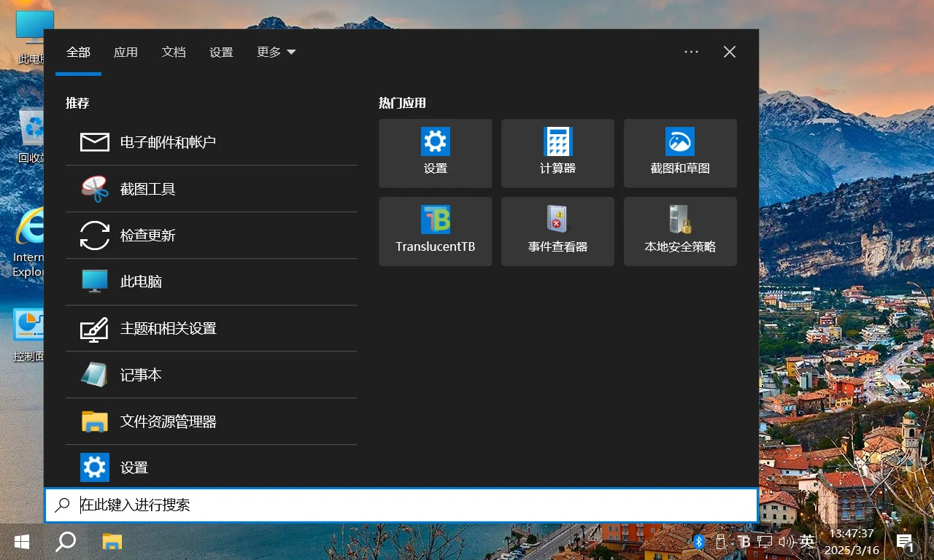Open 本地安全策略 popular app

tap(680, 231)
